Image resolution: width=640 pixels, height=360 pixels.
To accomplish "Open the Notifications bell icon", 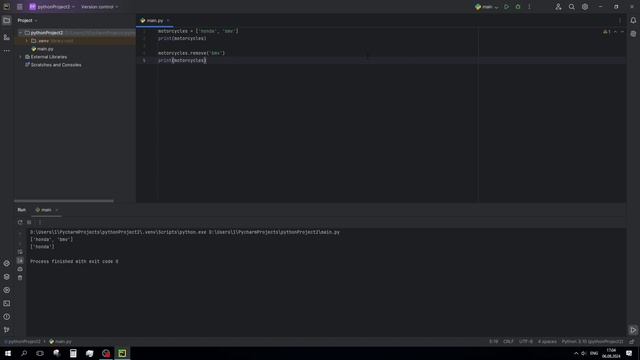I will click(x=633, y=20).
